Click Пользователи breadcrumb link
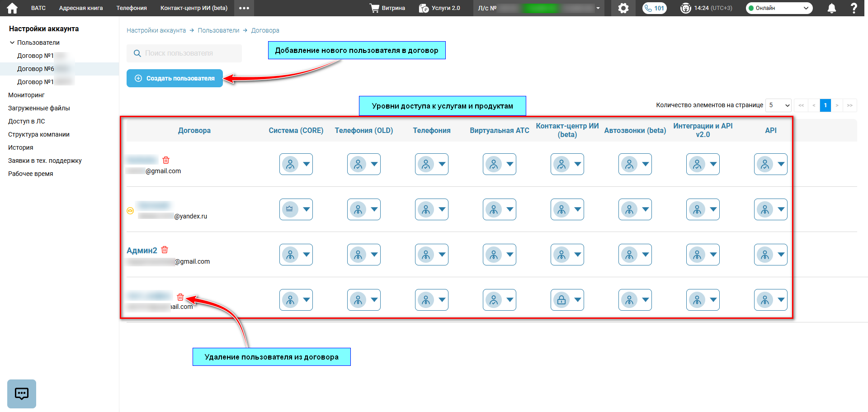The image size is (868, 412). click(218, 30)
